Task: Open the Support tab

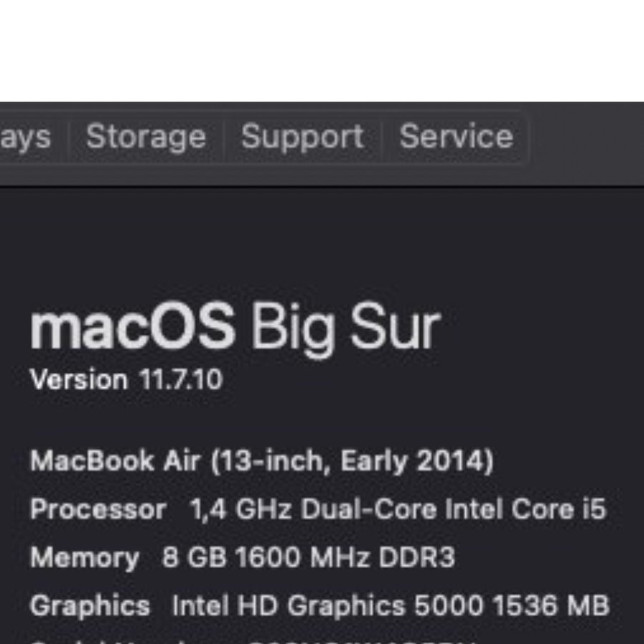Action: click(302, 137)
